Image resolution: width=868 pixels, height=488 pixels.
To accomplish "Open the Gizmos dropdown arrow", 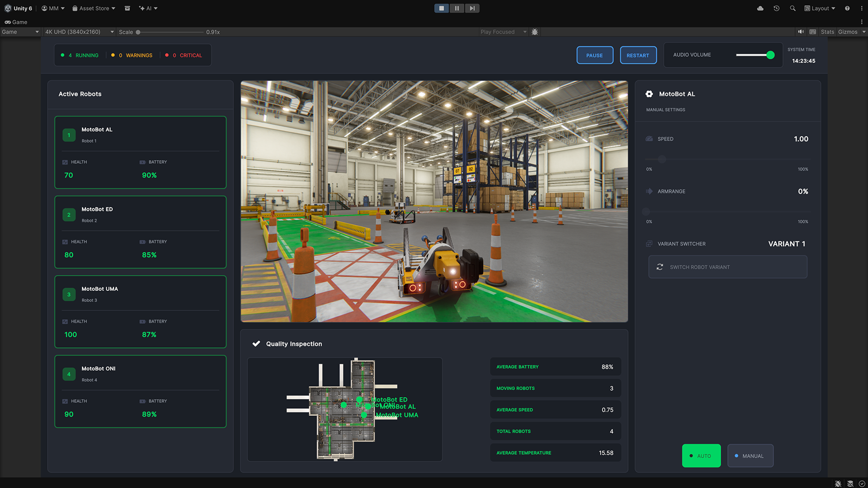I will tap(863, 32).
